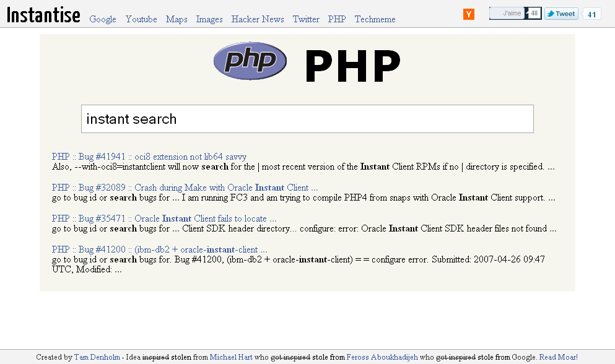Click the Read Moar! link
Image resolution: width=615 pixels, height=364 pixels.
tap(558, 357)
